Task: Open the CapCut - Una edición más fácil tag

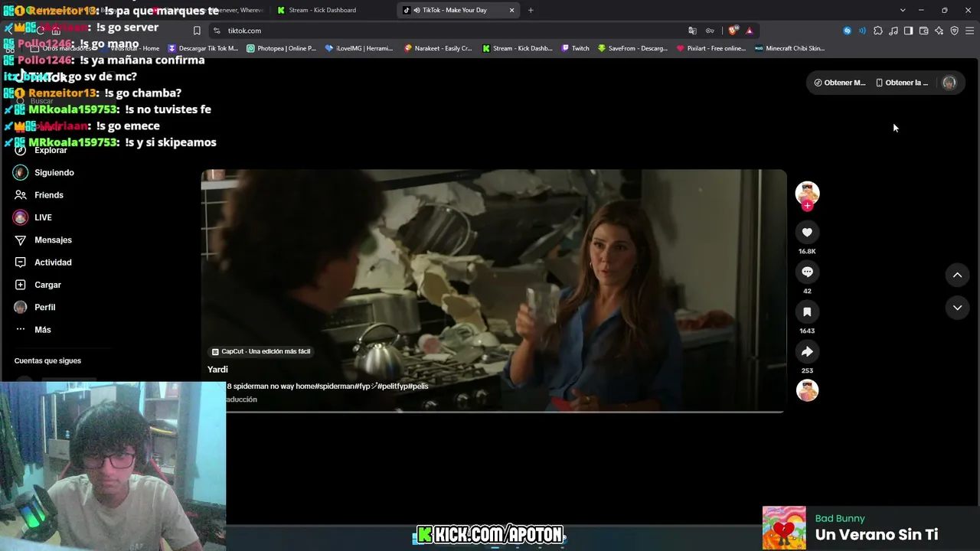Action: point(261,351)
